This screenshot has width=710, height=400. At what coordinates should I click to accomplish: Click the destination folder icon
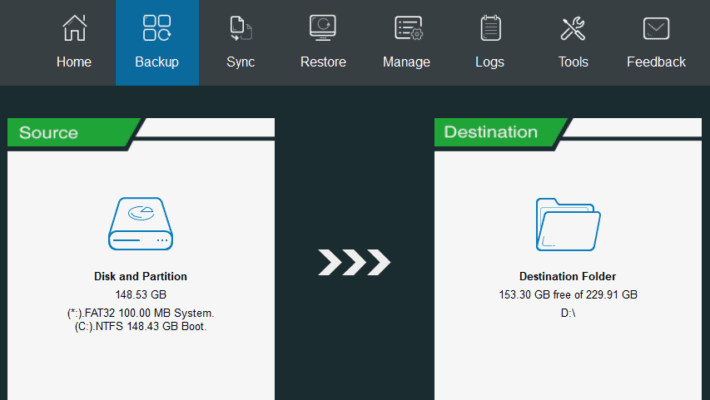[568, 224]
